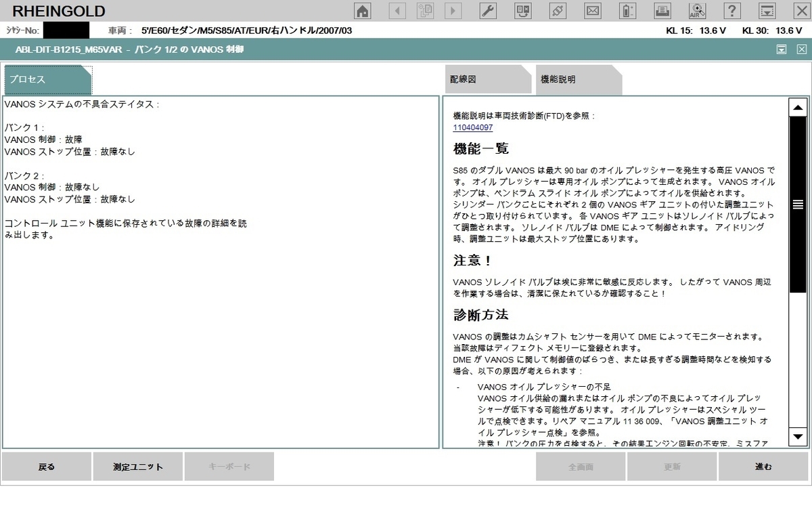The width and height of the screenshot is (812, 508).
Task: Click the control unit list icon
Action: point(523,10)
